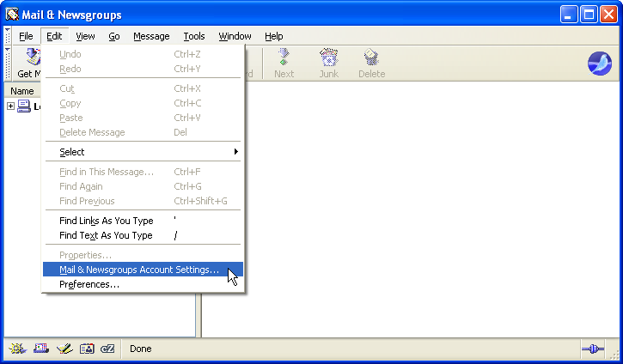Open Navigator from the status bar icon

click(x=17, y=349)
